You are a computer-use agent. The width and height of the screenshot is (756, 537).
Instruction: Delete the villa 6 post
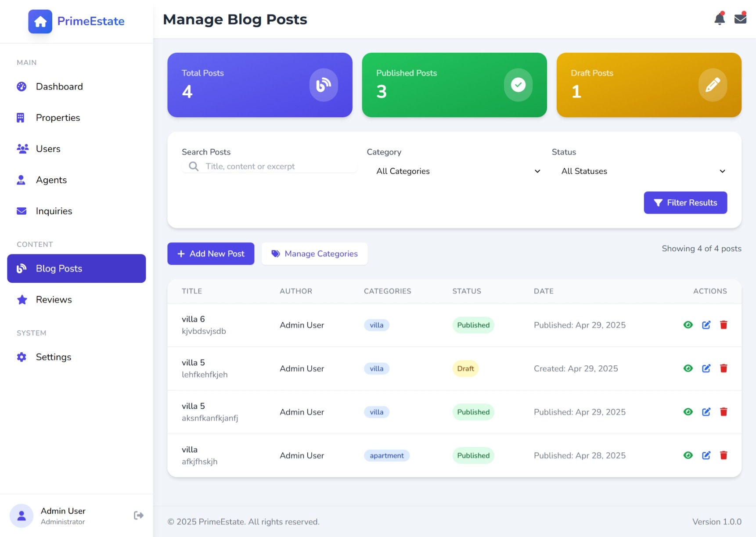click(724, 325)
